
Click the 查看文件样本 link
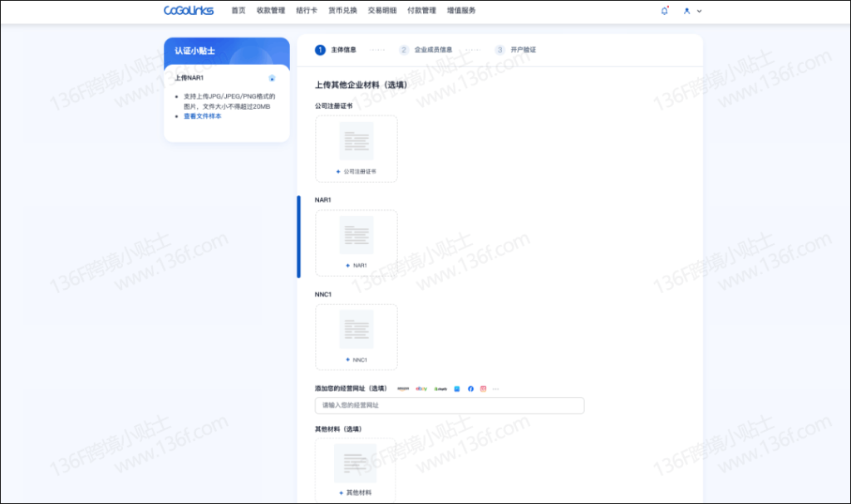point(203,116)
